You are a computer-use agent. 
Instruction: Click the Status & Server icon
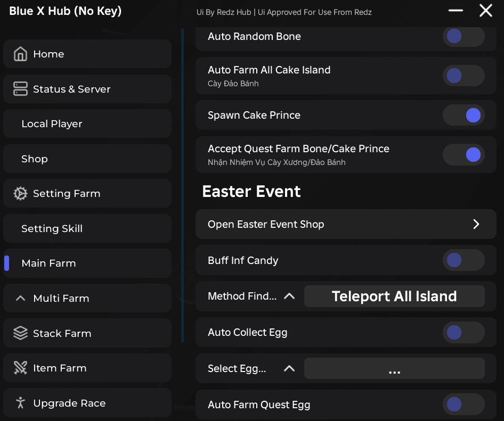click(20, 89)
